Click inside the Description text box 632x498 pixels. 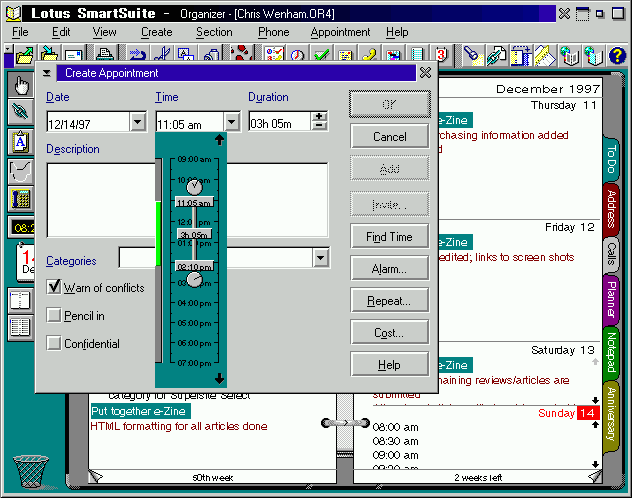tap(187, 200)
